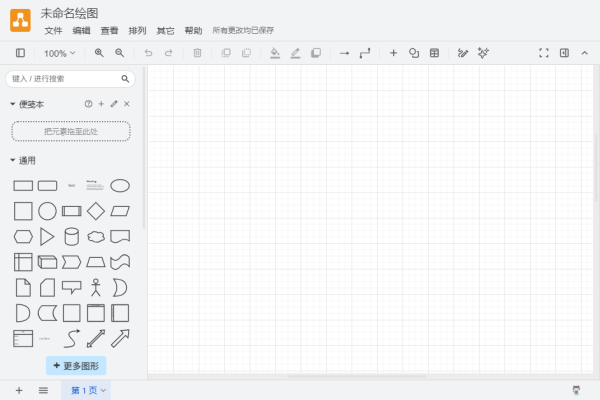This screenshot has width=600, height=400.
Task: Select the callout speech bubble shape
Action: pyautogui.click(x=72, y=287)
